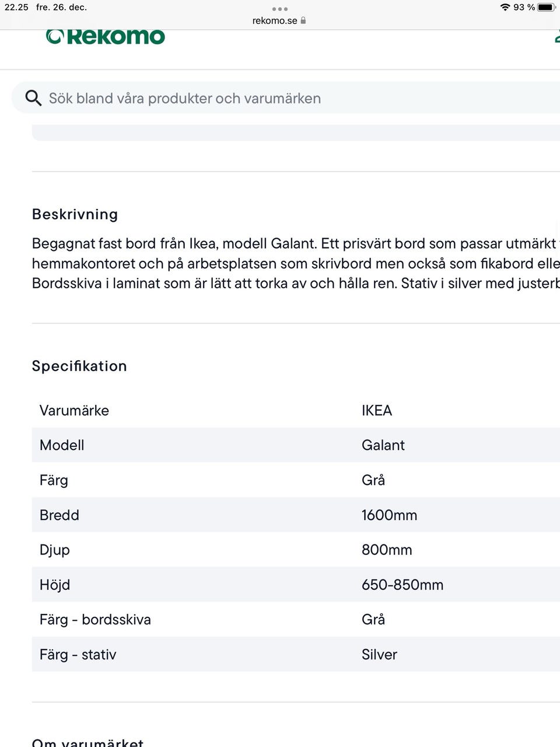Click the ellipsis indicator above rekomo.se
The image size is (560, 747).
coord(281,9)
